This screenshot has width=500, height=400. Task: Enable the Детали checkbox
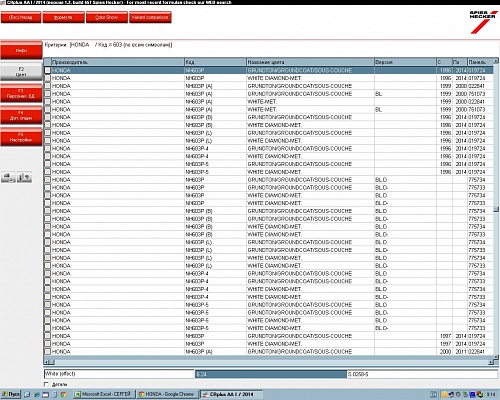coord(46,384)
